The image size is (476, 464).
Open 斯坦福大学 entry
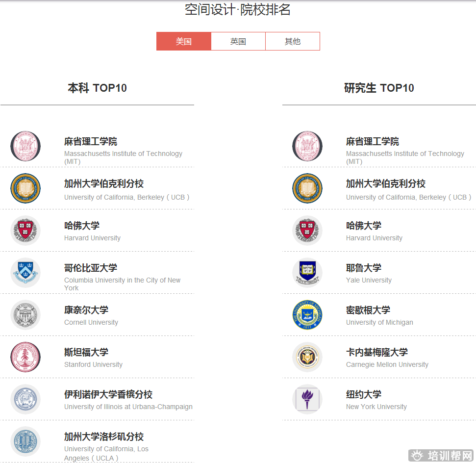click(86, 353)
